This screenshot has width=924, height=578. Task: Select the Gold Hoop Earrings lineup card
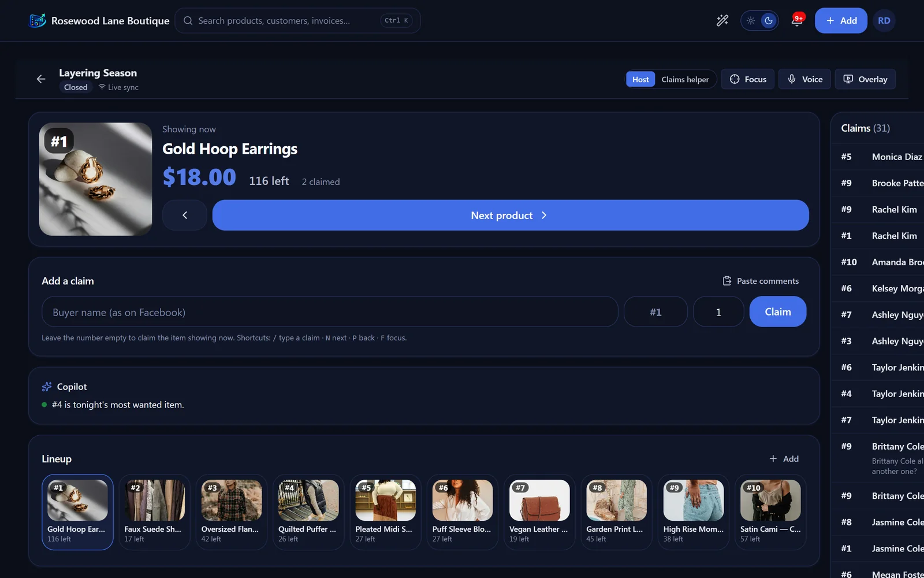[x=77, y=512]
